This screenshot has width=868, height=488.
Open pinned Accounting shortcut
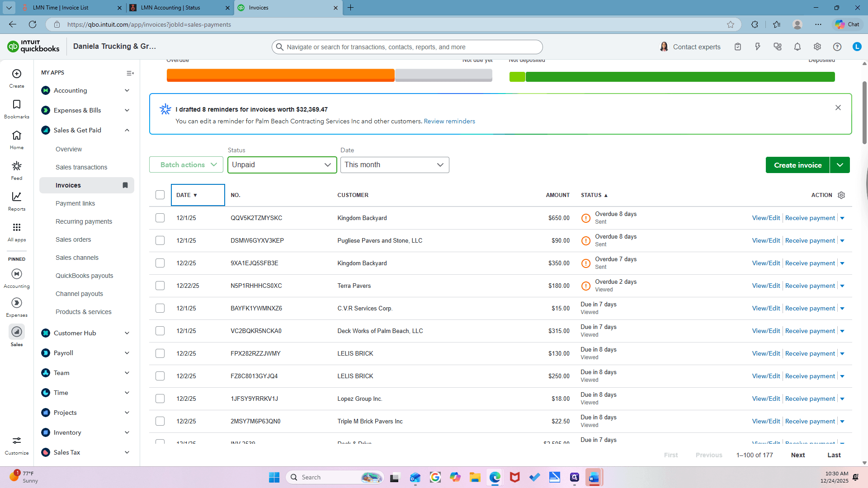pos(17,274)
